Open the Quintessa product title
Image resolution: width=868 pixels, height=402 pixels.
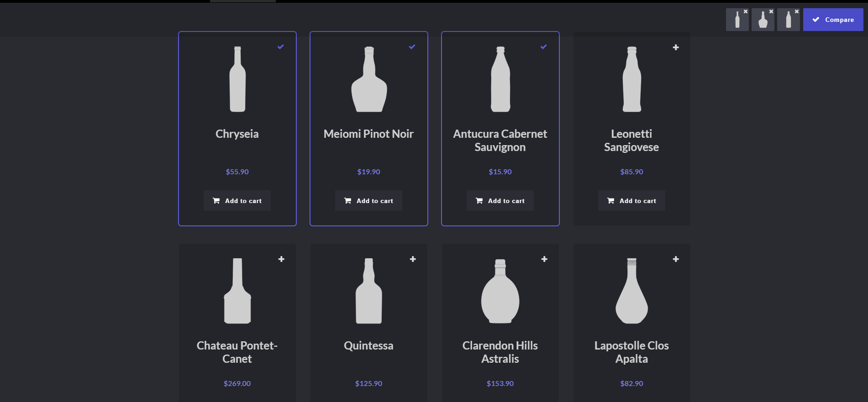pos(369,345)
